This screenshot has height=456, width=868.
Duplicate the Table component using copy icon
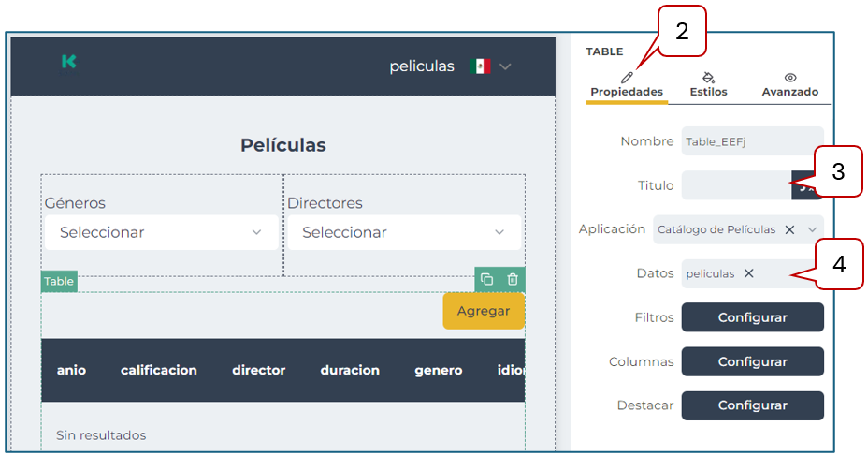[x=486, y=279]
